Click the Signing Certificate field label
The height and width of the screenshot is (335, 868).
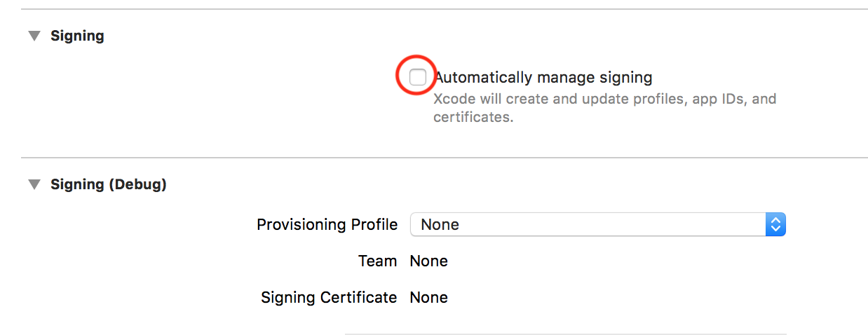click(329, 297)
